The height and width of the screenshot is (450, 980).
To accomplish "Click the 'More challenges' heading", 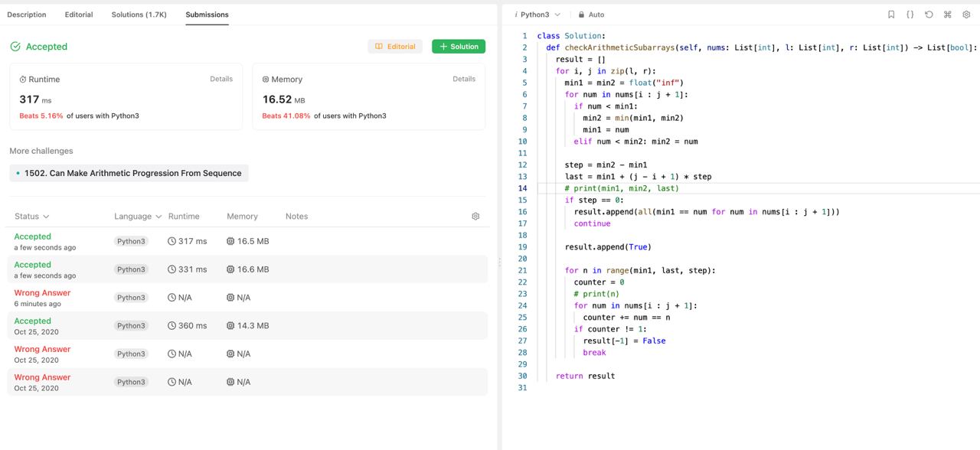I will [41, 151].
